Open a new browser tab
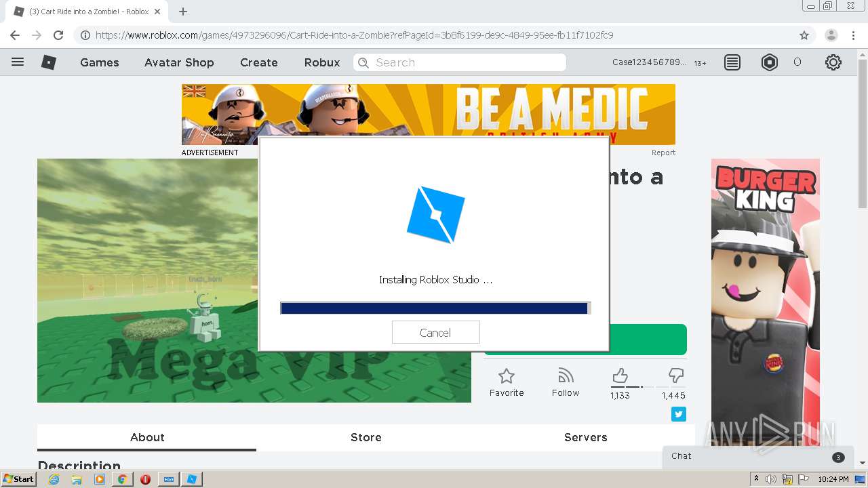Viewport: 868px width, 488px height. (x=183, y=12)
